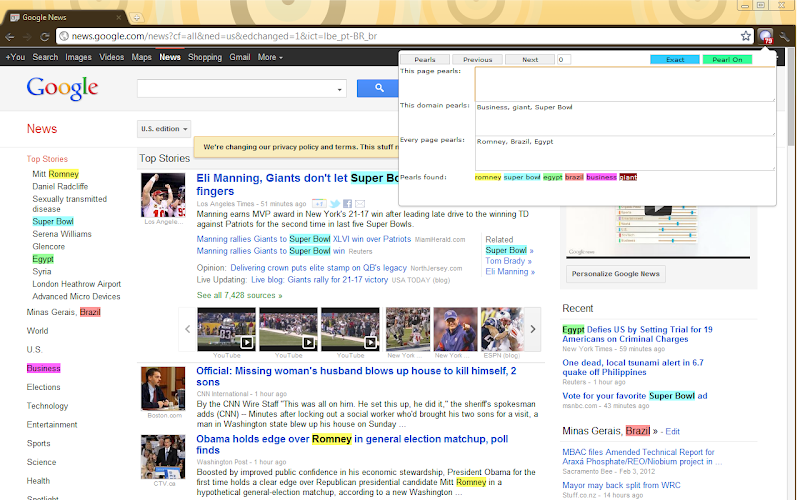Close the Google News tab
800x500 pixels.
pos(118,17)
